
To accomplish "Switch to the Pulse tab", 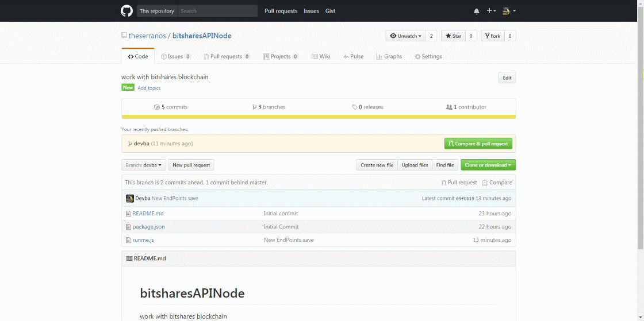I will pos(354,56).
